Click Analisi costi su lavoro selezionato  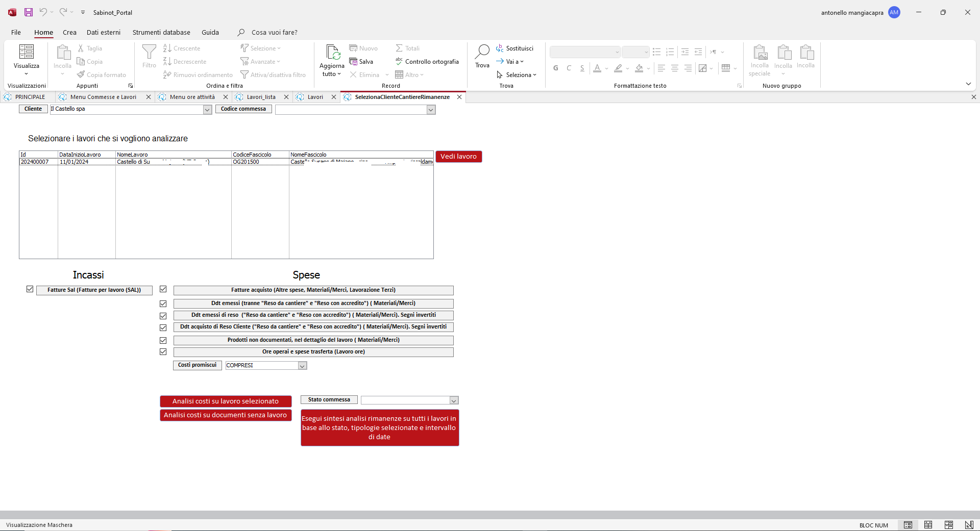coord(226,401)
